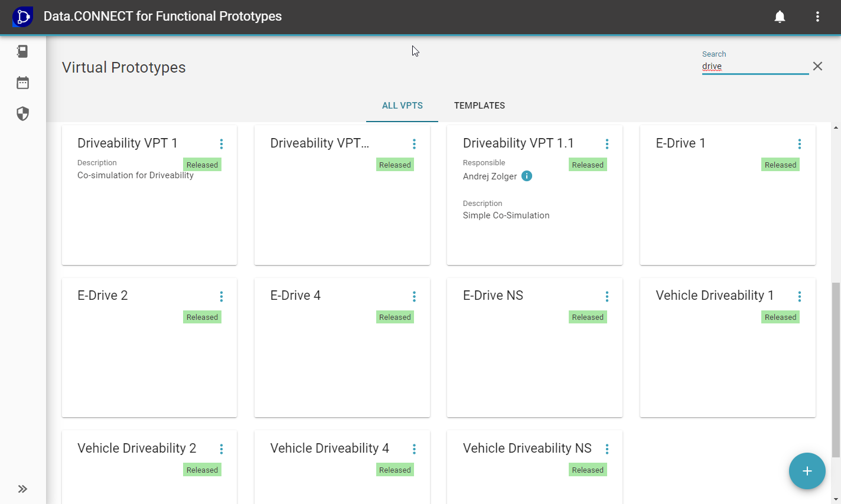Open options menu for truncated Driveability VPT… card
The height and width of the screenshot is (504, 841).
[414, 144]
